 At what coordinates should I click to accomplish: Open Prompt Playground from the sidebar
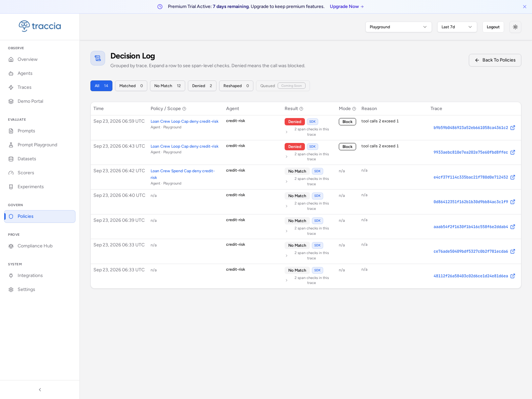(40, 145)
